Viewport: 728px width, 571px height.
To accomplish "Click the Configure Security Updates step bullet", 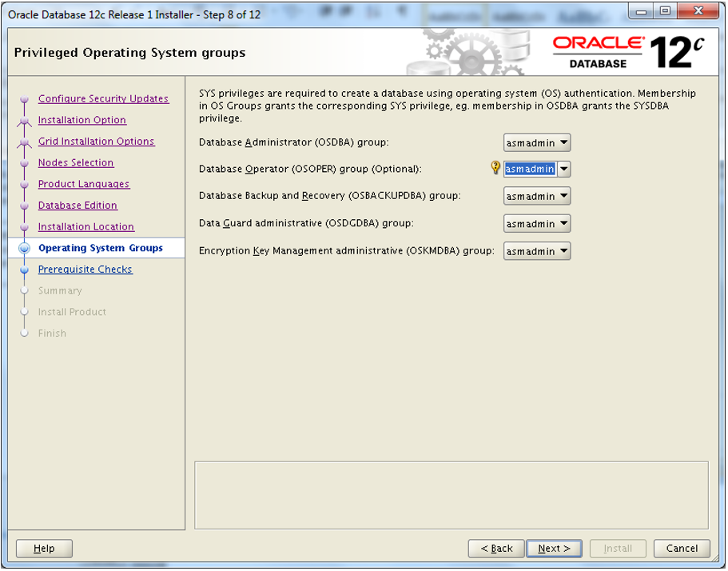I will (24, 99).
